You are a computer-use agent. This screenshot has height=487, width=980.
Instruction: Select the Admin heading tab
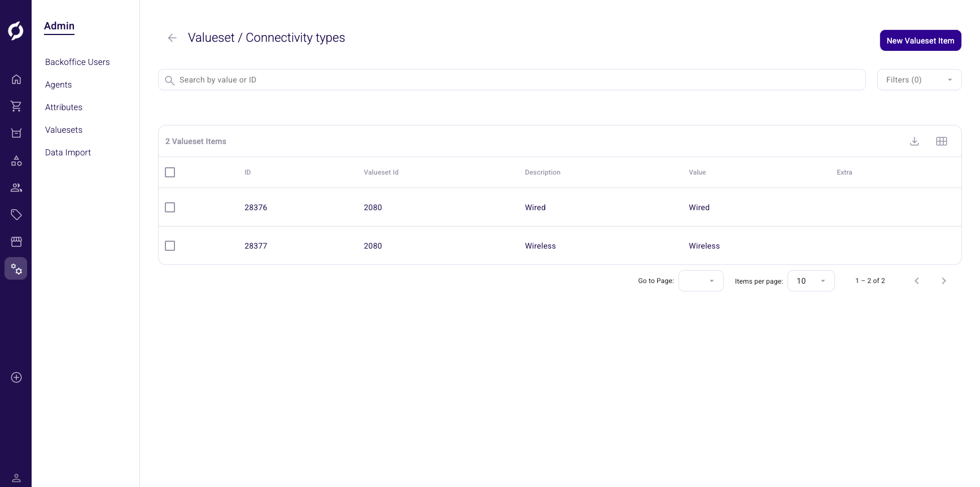[59, 26]
